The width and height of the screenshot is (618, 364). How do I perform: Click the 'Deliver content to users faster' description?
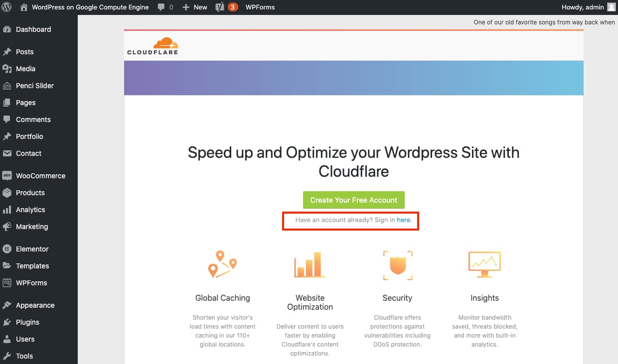(310, 340)
